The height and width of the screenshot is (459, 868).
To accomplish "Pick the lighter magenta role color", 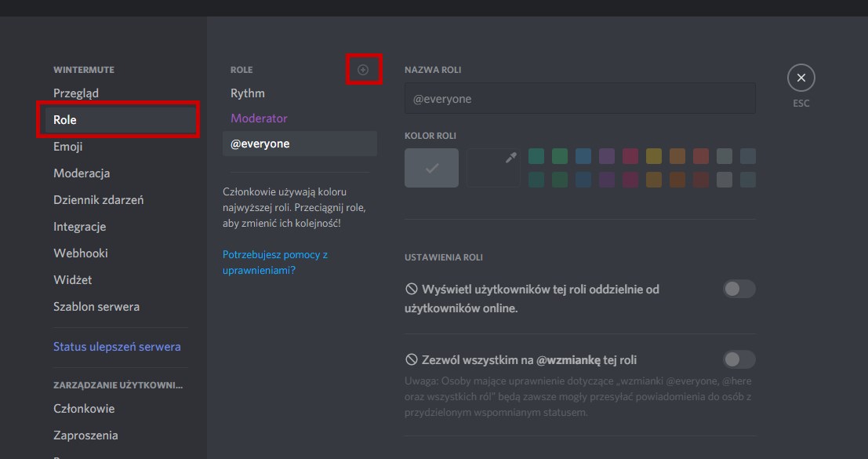I will pos(630,156).
